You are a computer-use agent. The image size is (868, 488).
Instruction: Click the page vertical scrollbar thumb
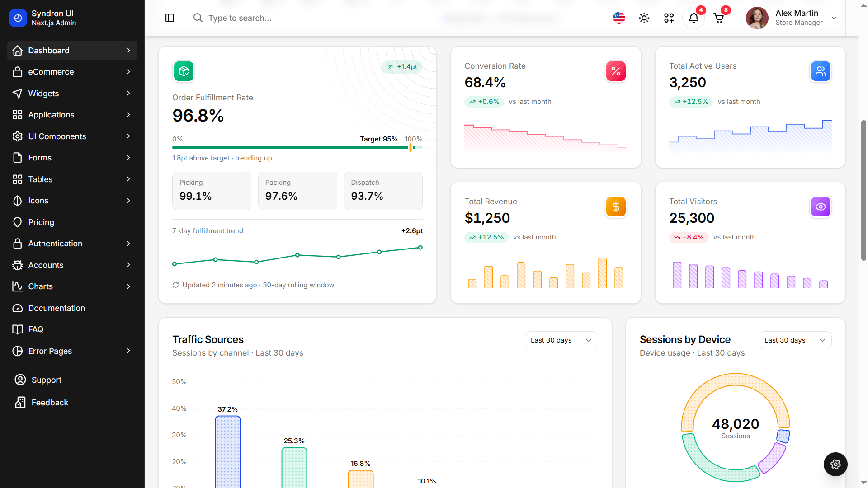coord(863,190)
